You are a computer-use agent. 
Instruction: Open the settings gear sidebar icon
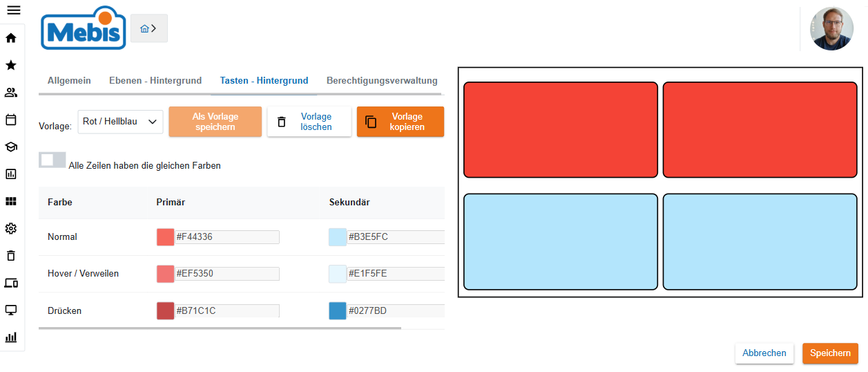tap(11, 229)
